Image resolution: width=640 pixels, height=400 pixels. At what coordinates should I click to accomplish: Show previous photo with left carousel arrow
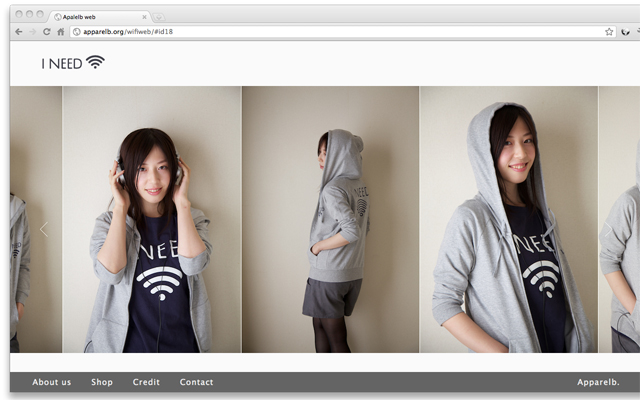click(43, 230)
